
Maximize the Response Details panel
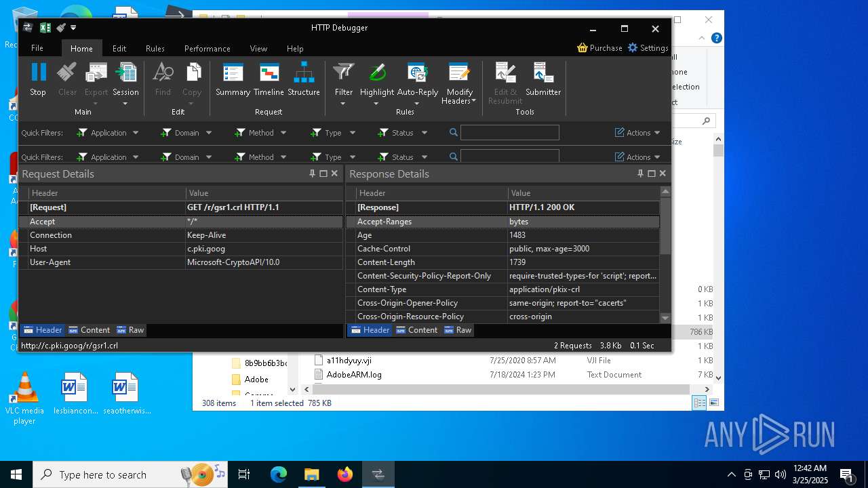[x=652, y=174]
